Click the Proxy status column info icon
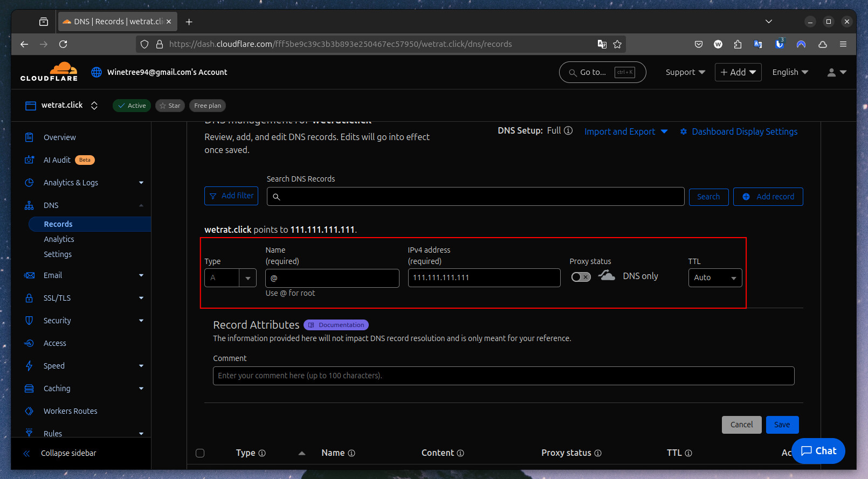Screen dimensions: 868x479 point(598,453)
